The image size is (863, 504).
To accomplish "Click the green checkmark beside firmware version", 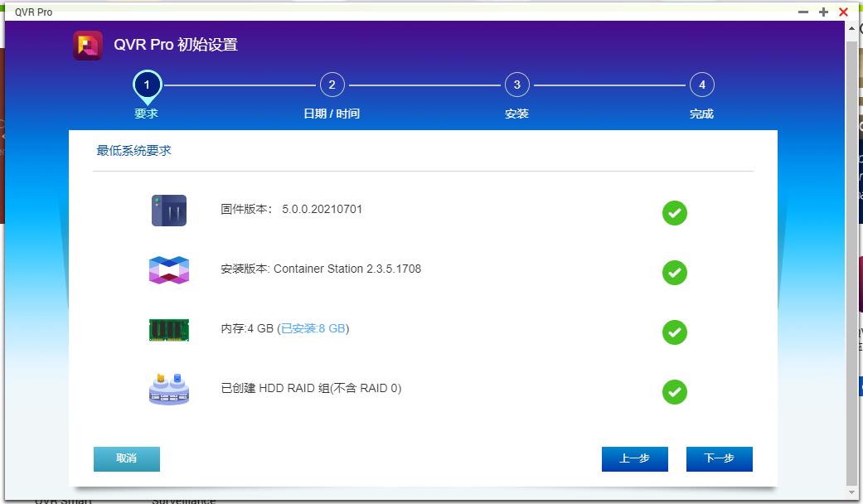I will [675, 213].
